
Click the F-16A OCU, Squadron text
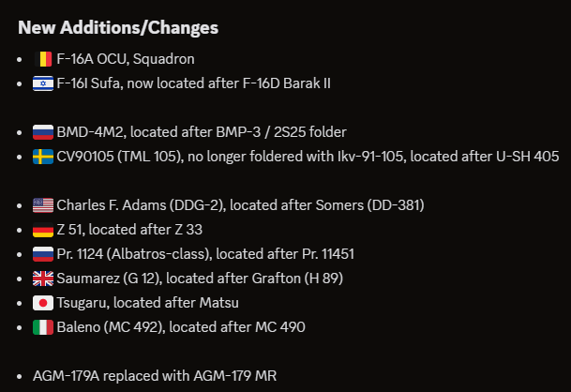pyautogui.click(x=120, y=59)
